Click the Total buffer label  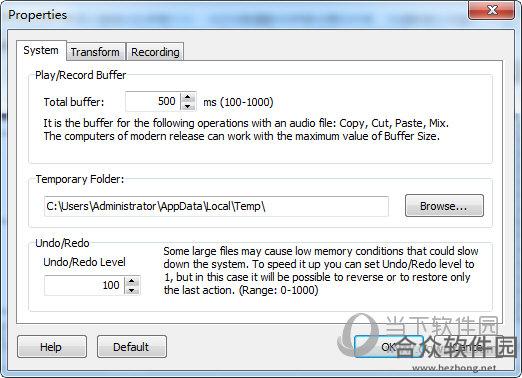point(74,102)
